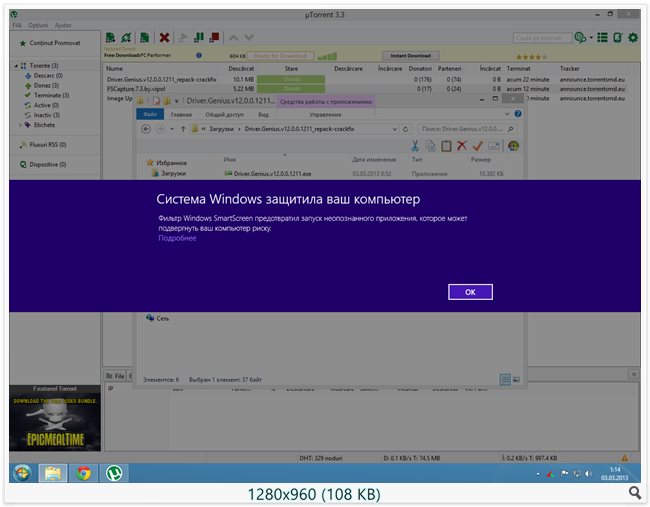The height and width of the screenshot is (507, 650).
Task: Switch to Вид ribbon tab in Explorer
Action: pos(263,114)
